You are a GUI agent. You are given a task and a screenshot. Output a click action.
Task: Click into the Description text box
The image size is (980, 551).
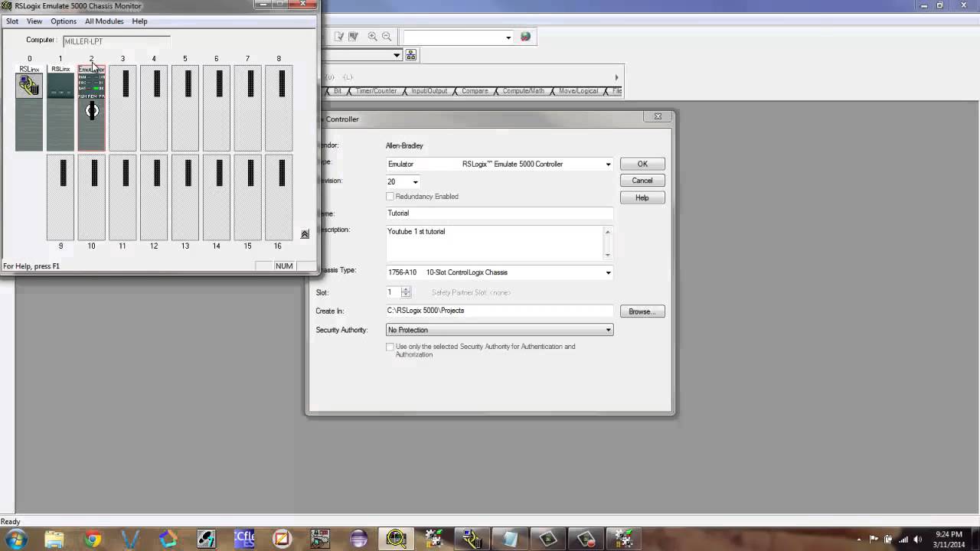tap(495, 243)
